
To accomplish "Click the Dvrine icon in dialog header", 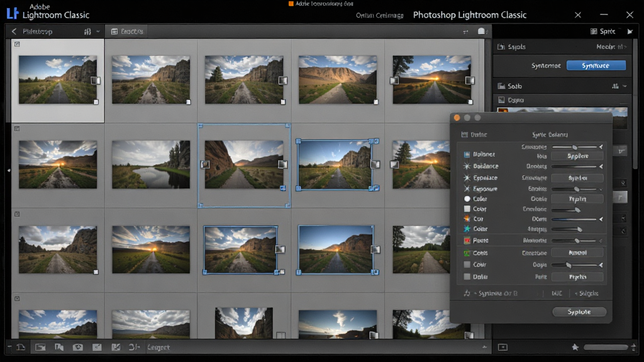I will (465, 134).
